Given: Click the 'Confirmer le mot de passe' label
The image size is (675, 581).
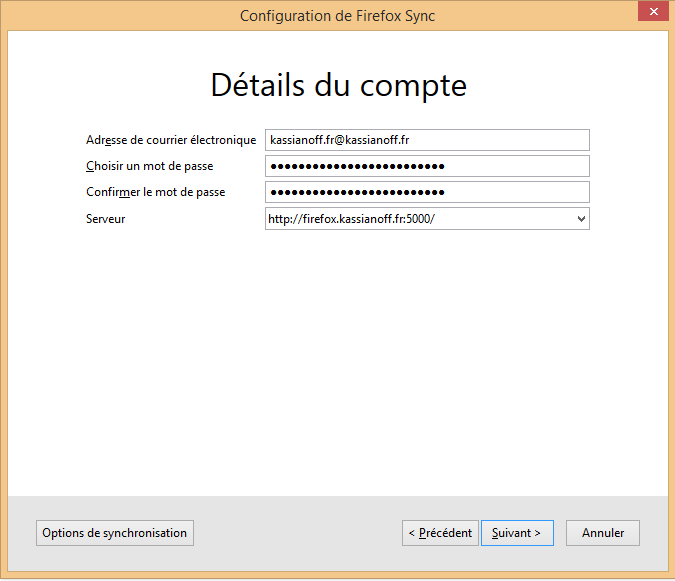Looking at the screenshot, I should (x=155, y=192).
